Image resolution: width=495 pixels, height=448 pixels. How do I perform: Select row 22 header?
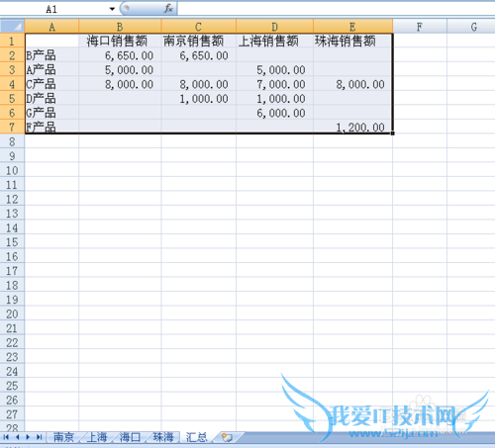click(x=12, y=342)
